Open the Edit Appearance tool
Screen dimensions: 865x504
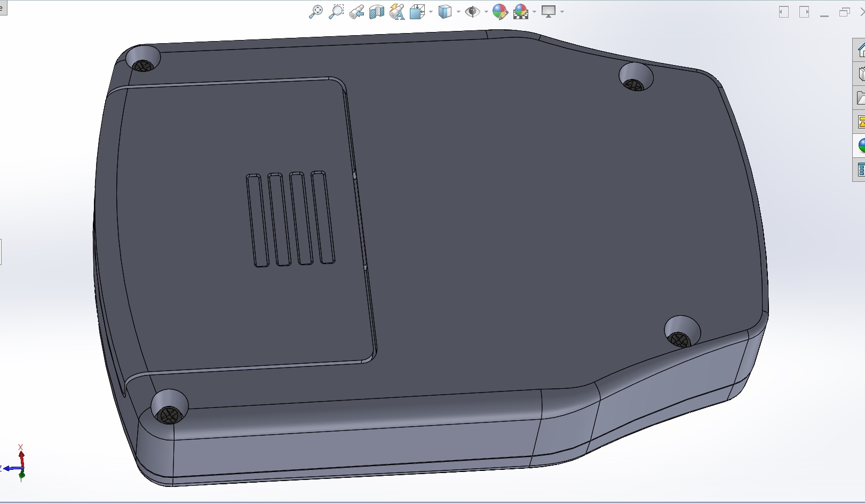(500, 12)
